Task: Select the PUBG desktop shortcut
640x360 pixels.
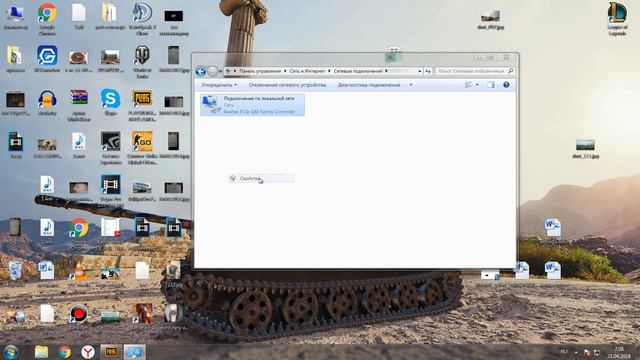Action: click(x=142, y=105)
